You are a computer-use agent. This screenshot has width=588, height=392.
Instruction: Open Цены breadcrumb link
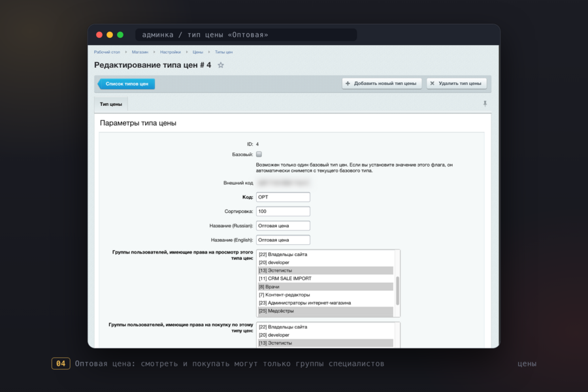[197, 52]
